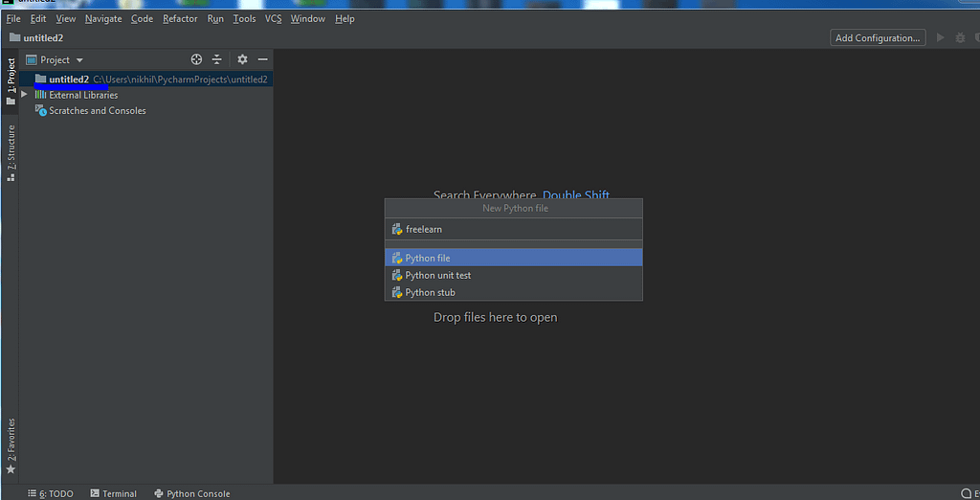Screen dimensions: 980x500
Task: Click the Double Shift shortcut text
Action: (575, 194)
